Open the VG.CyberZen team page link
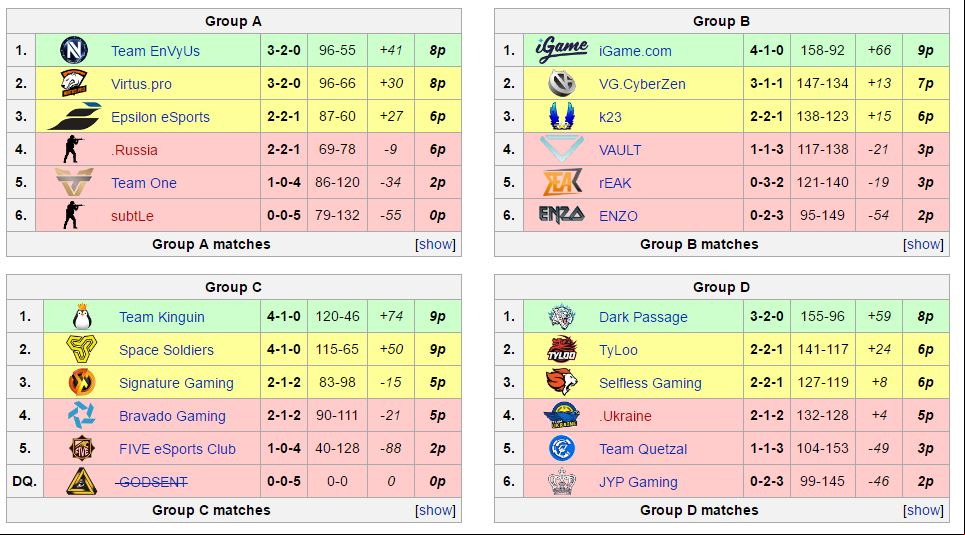The height and width of the screenshot is (535, 965). [642, 84]
